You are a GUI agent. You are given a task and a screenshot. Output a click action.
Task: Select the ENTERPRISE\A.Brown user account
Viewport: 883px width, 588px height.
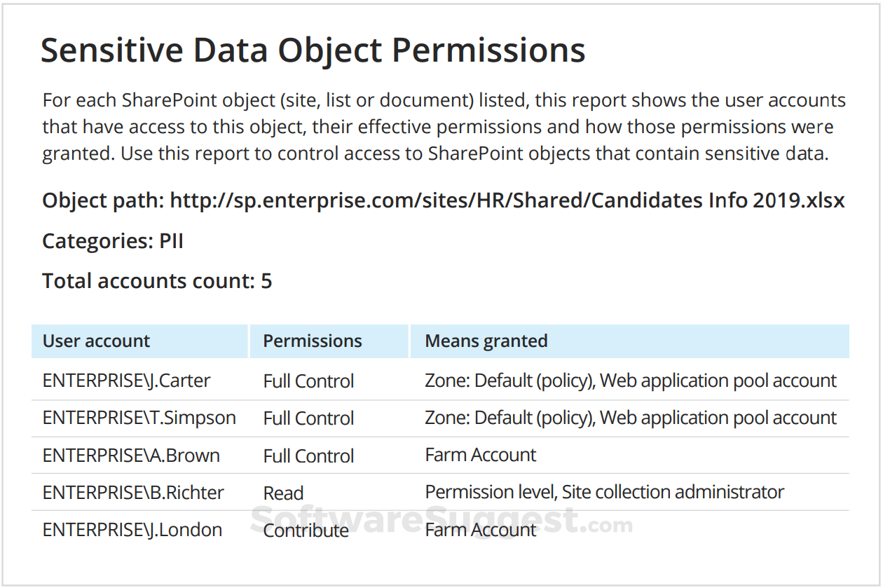tap(131, 456)
